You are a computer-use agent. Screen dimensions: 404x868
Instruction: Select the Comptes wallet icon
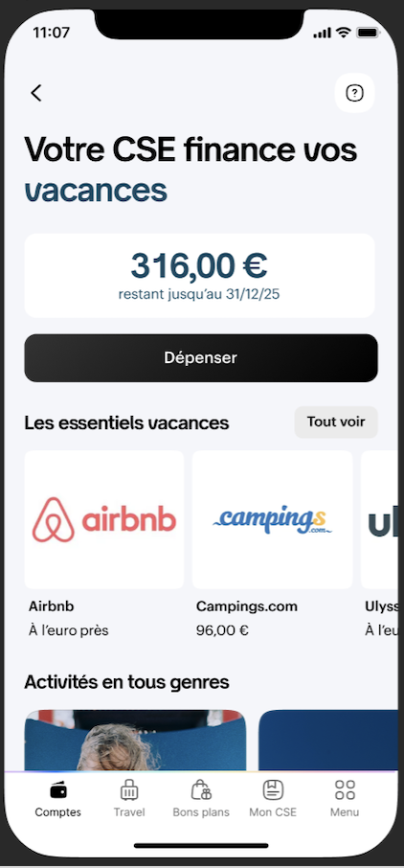pos(58,790)
